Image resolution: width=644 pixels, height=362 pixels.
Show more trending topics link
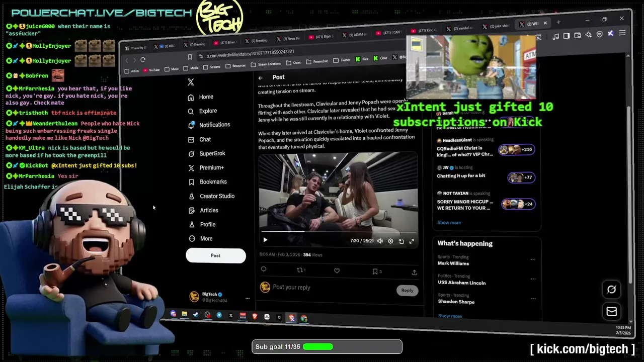(x=450, y=316)
